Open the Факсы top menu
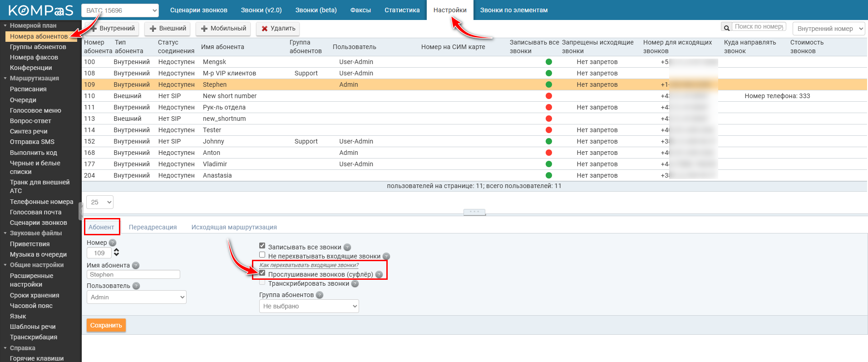 point(360,10)
